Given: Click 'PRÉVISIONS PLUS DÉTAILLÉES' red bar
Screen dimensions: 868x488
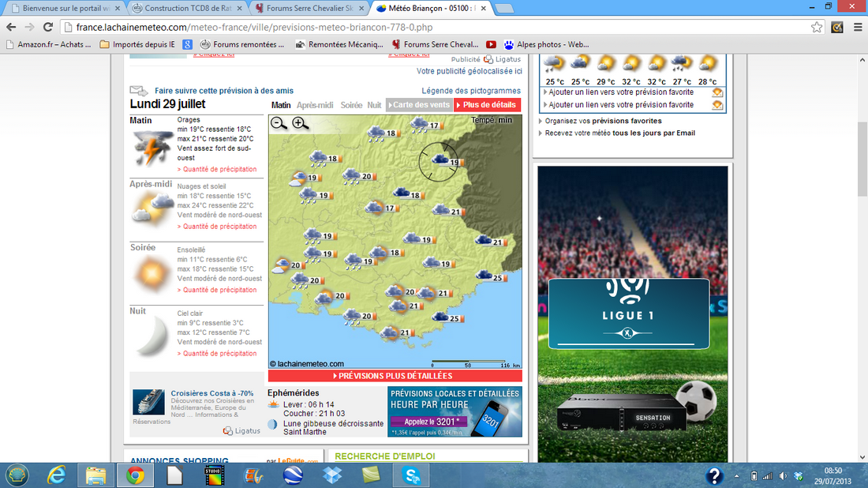Looking at the screenshot, I should (395, 376).
